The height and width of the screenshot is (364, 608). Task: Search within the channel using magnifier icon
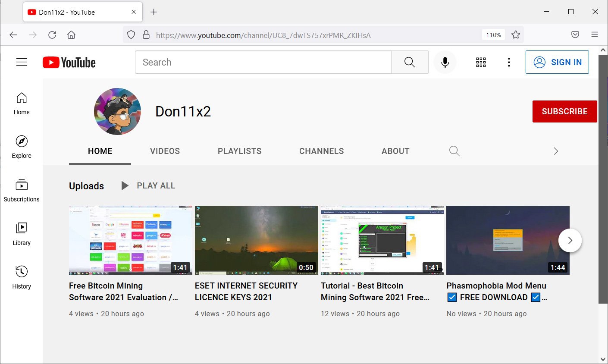pos(454,151)
